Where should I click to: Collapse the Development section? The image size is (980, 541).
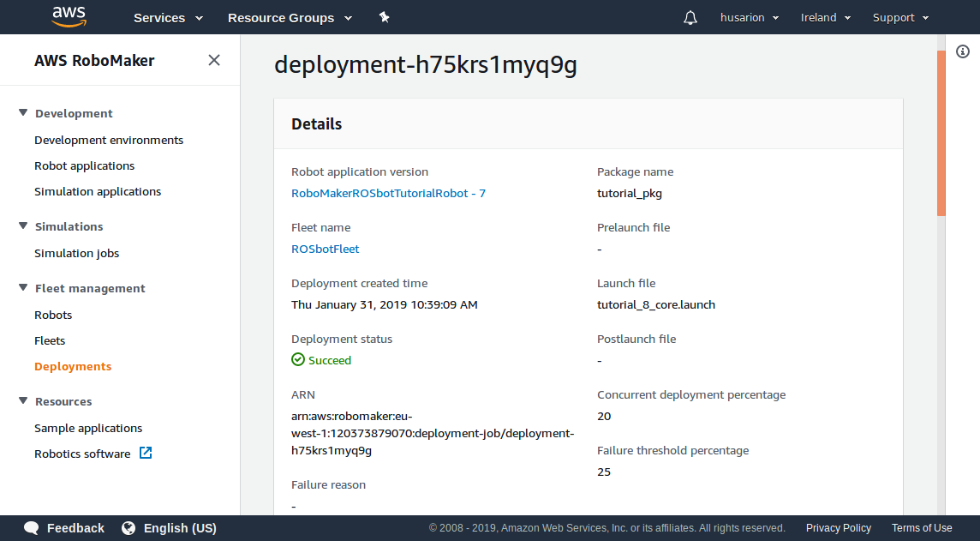point(23,113)
